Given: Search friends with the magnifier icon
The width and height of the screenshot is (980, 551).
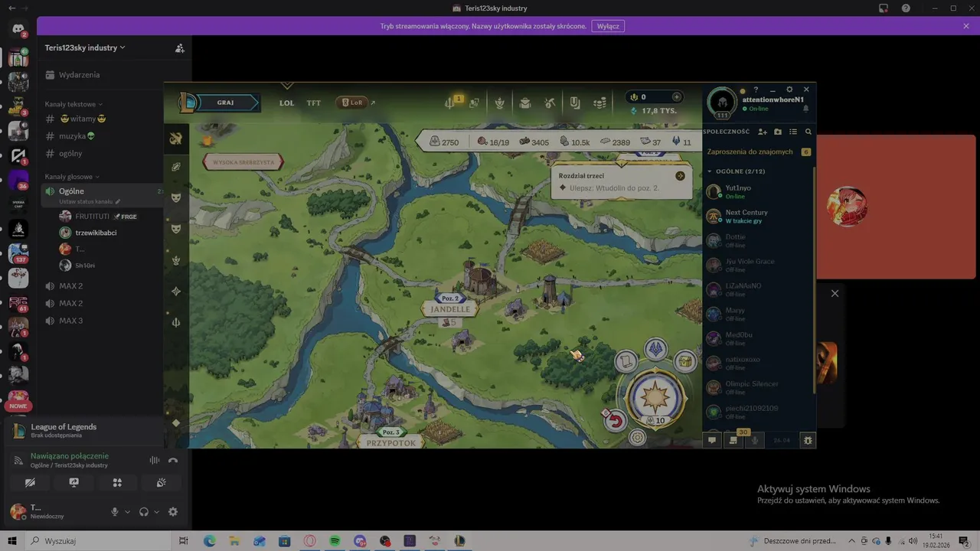Looking at the screenshot, I should click(808, 132).
